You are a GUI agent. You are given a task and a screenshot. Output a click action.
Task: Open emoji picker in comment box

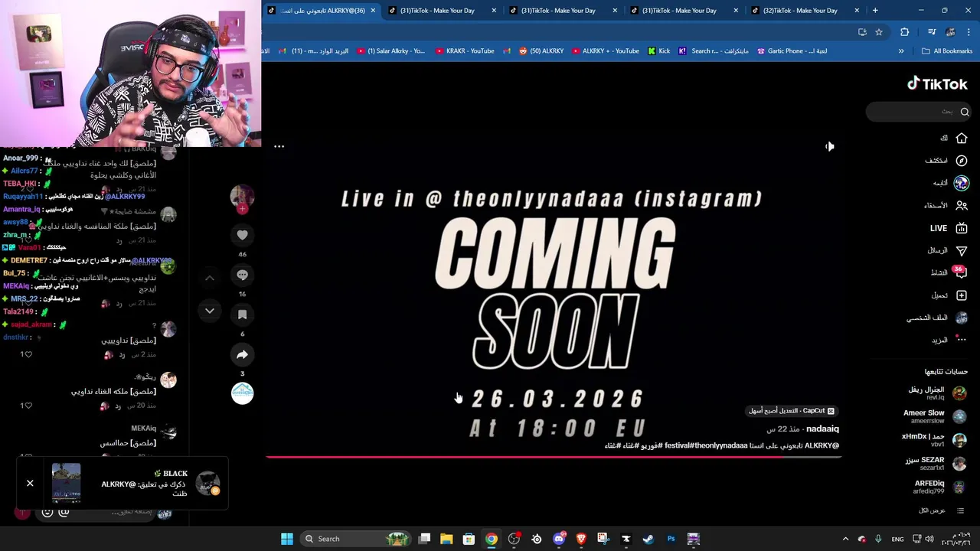click(47, 512)
